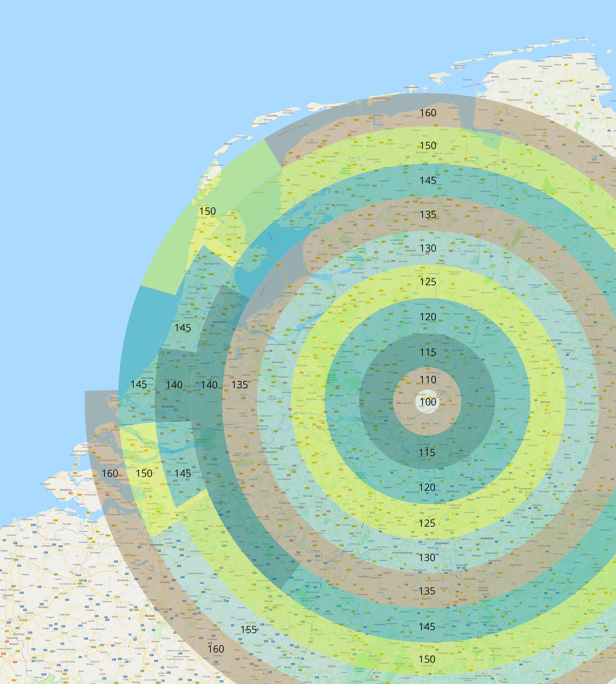
Task: Click the Dortmund city label
Action: click(x=525, y=489)
